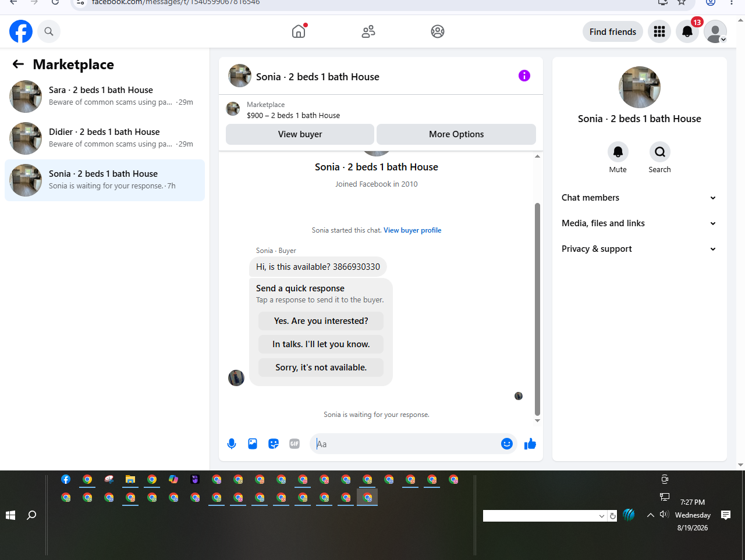This screenshot has width=745, height=560.
Task: Click the buyer avatar beside quick responses
Action: pos(236,378)
